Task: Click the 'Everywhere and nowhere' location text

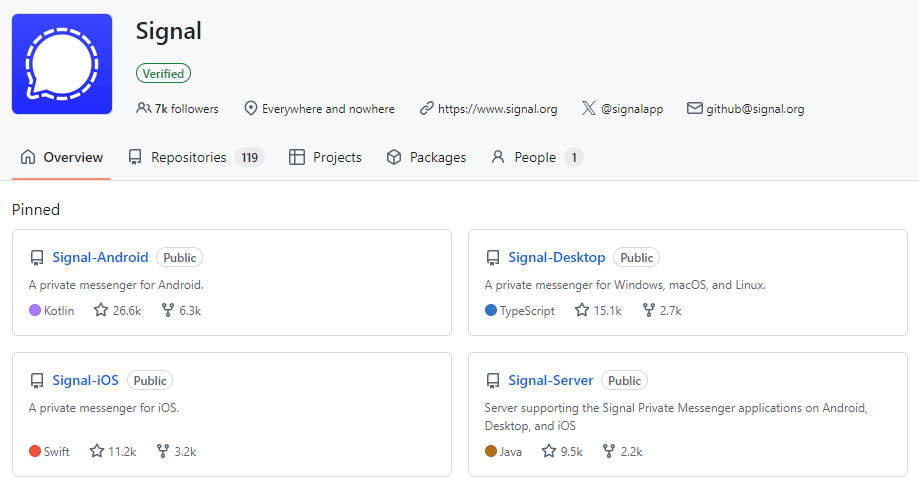Action: click(328, 109)
